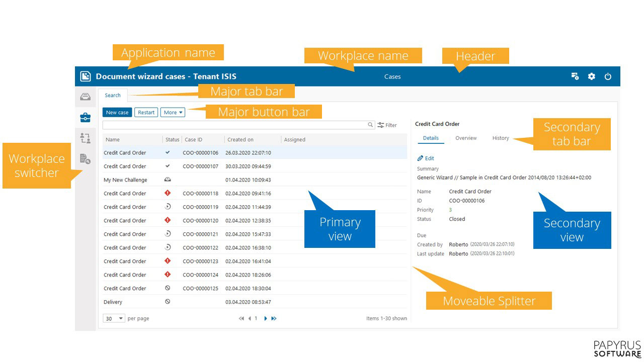Click the New case button
644x362 pixels.
tap(117, 112)
